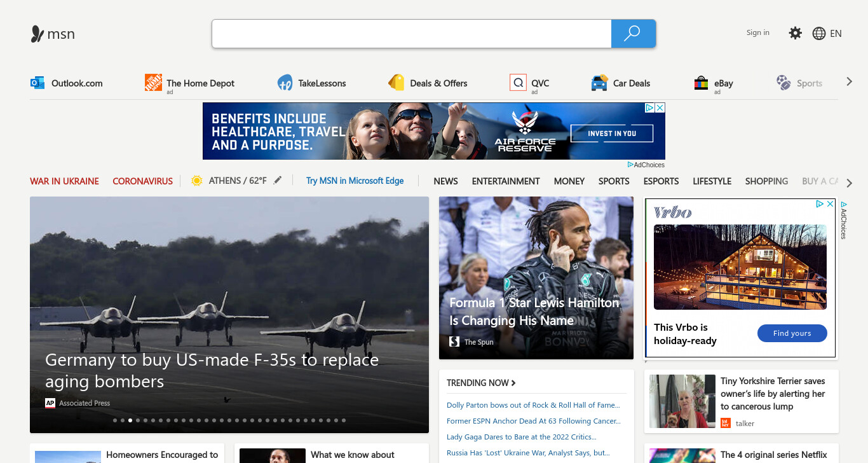
Task: Select the first carousel dot
Action: (115, 420)
